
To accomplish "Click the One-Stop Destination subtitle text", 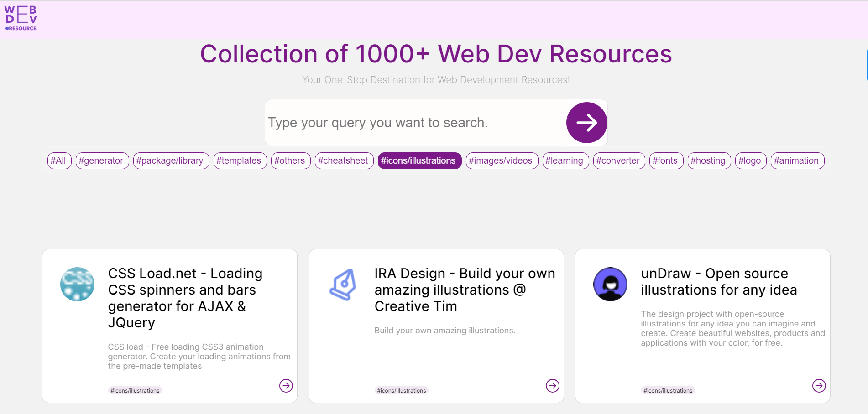I will tap(436, 80).
